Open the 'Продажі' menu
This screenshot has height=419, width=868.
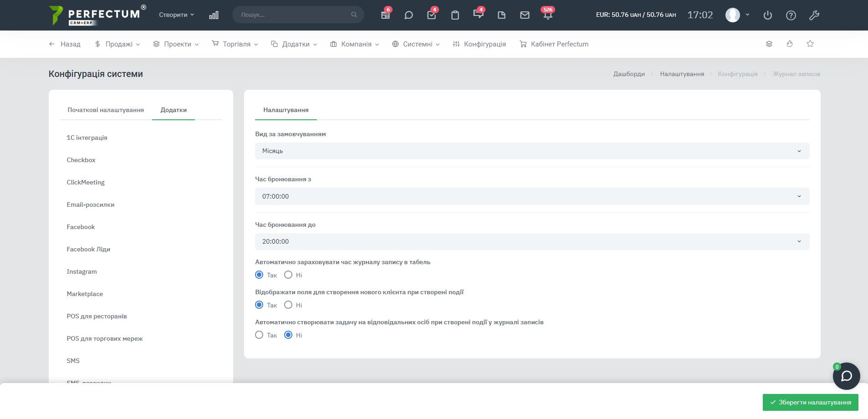coord(118,44)
